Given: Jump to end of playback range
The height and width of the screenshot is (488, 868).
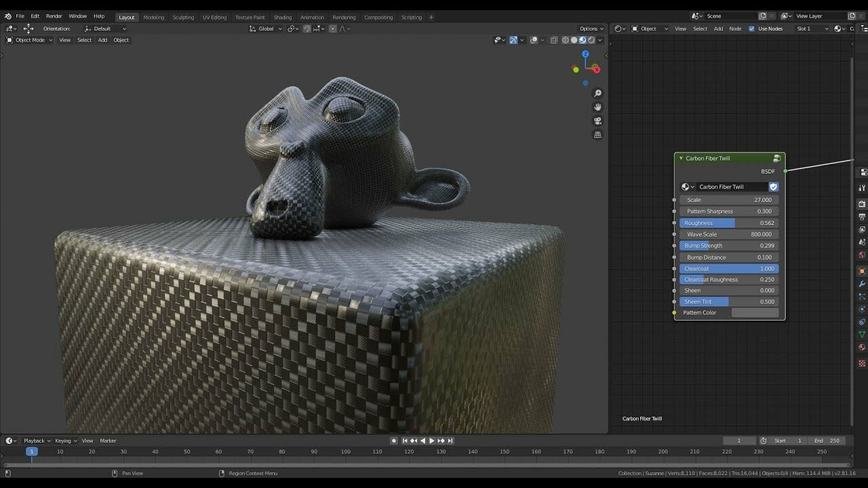Looking at the screenshot, I should coord(450,441).
